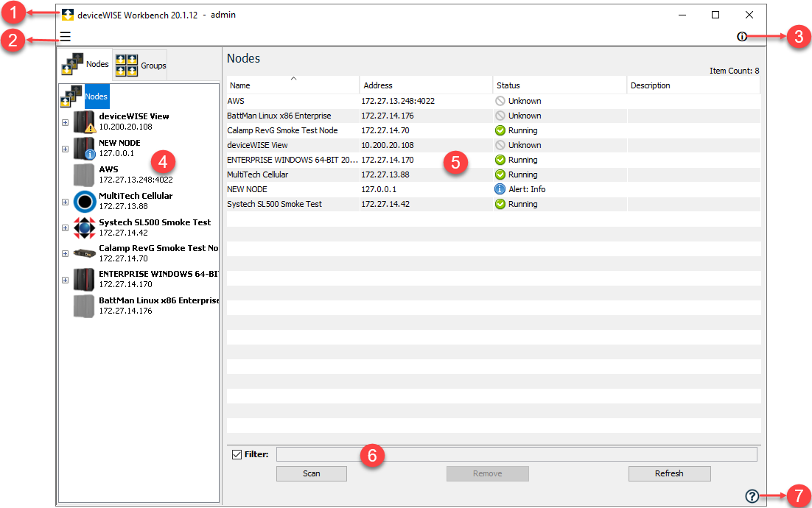Click into the Filter text field

tap(517, 454)
